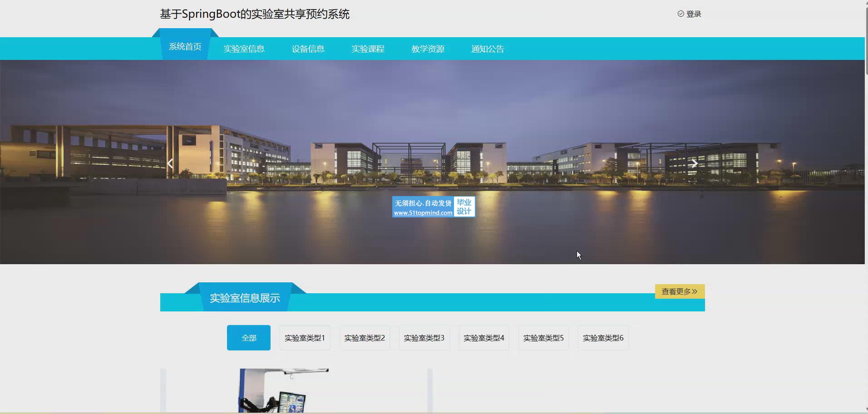Choose the 实验室类型3 category
Image resolution: width=868 pixels, height=414 pixels.
click(x=424, y=338)
